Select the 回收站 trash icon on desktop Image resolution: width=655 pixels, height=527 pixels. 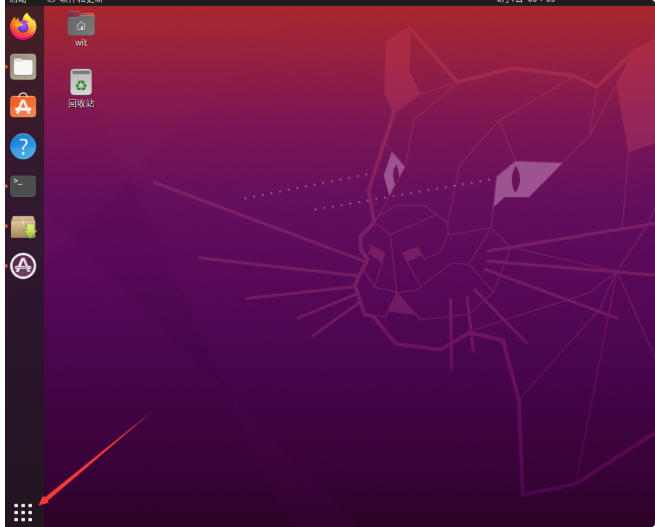click(x=81, y=89)
